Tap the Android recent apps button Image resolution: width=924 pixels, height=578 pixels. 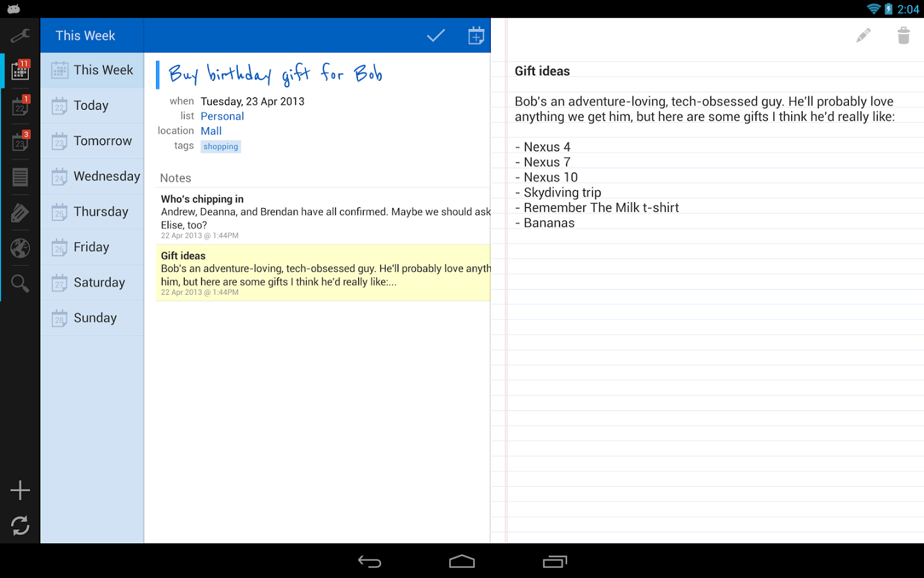coord(555,562)
